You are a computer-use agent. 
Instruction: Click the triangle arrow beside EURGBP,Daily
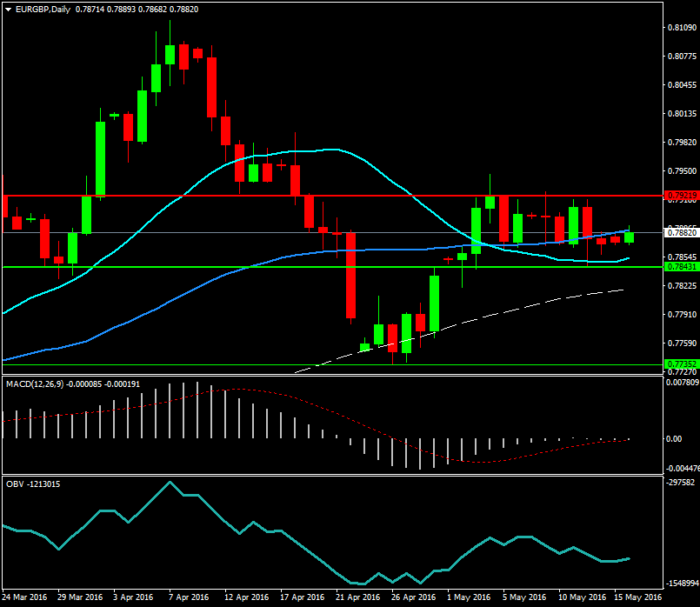(x=7, y=9)
